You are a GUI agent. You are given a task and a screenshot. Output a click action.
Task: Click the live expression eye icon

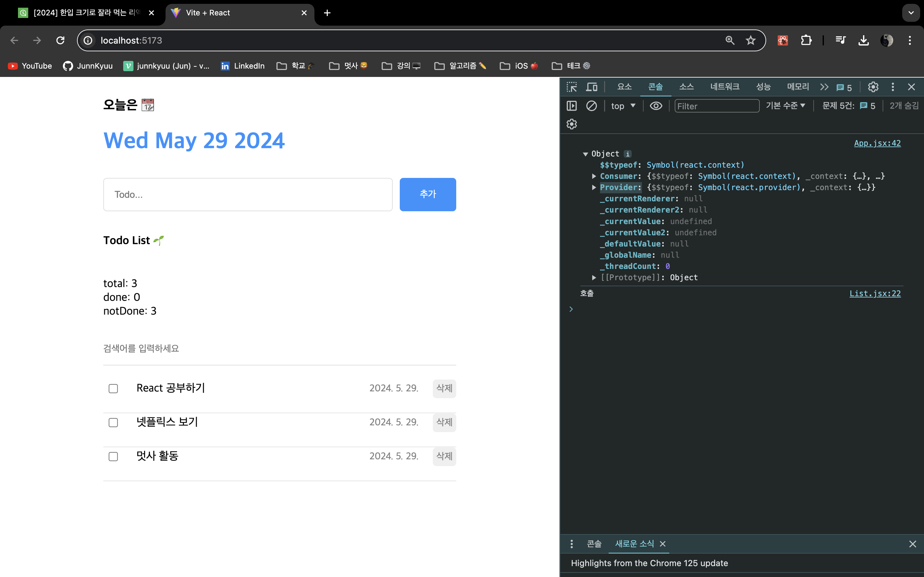coord(656,106)
